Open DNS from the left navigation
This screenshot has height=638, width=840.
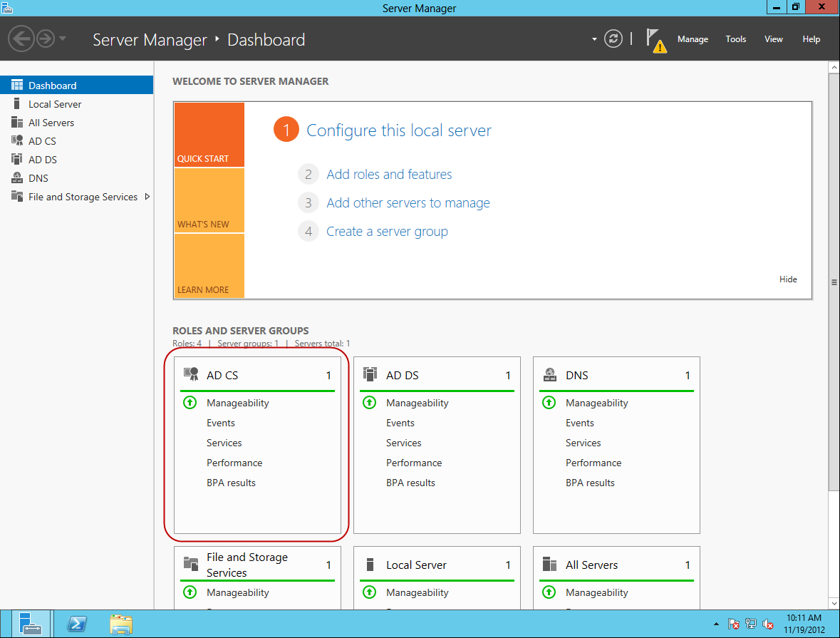pyautogui.click(x=16, y=177)
